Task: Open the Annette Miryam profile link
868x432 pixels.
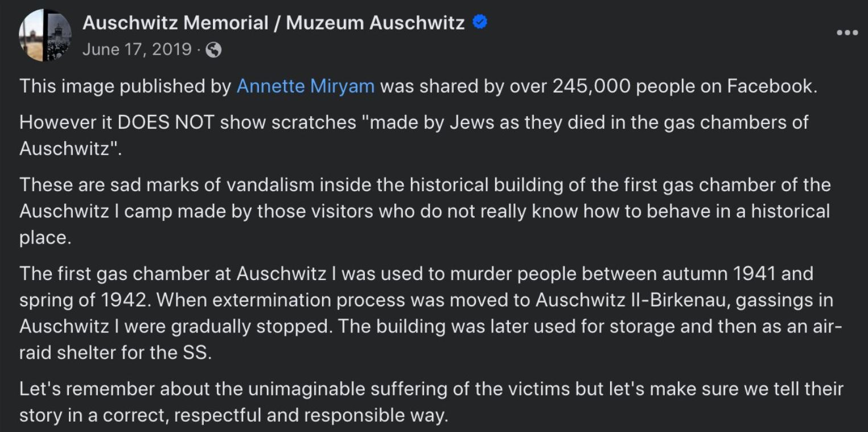Action: [x=306, y=86]
